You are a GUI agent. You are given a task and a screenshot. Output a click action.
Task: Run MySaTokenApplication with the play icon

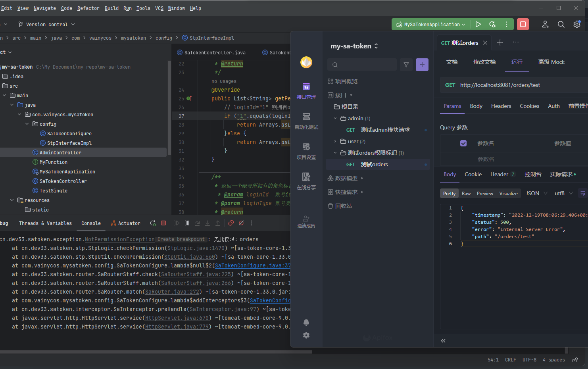pyautogui.click(x=478, y=24)
